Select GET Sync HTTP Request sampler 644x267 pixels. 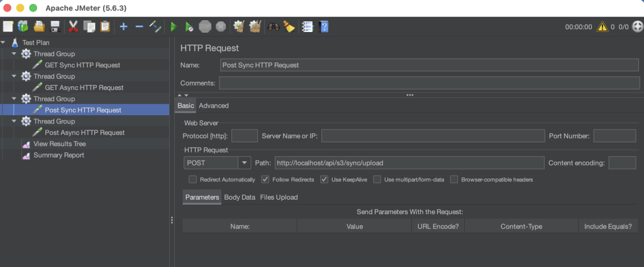point(82,65)
